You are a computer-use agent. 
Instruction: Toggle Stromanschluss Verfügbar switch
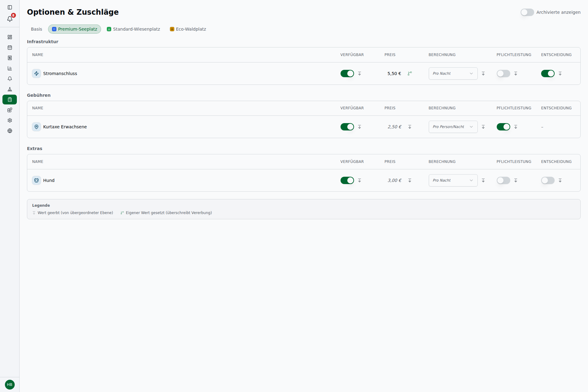(x=347, y=73)
